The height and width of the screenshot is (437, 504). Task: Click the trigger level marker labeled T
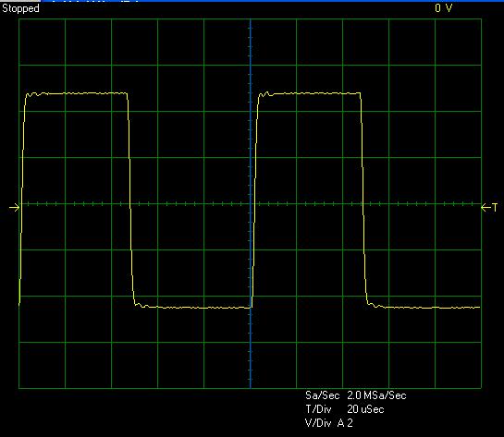pyautogui.click(x=489, y=208)
